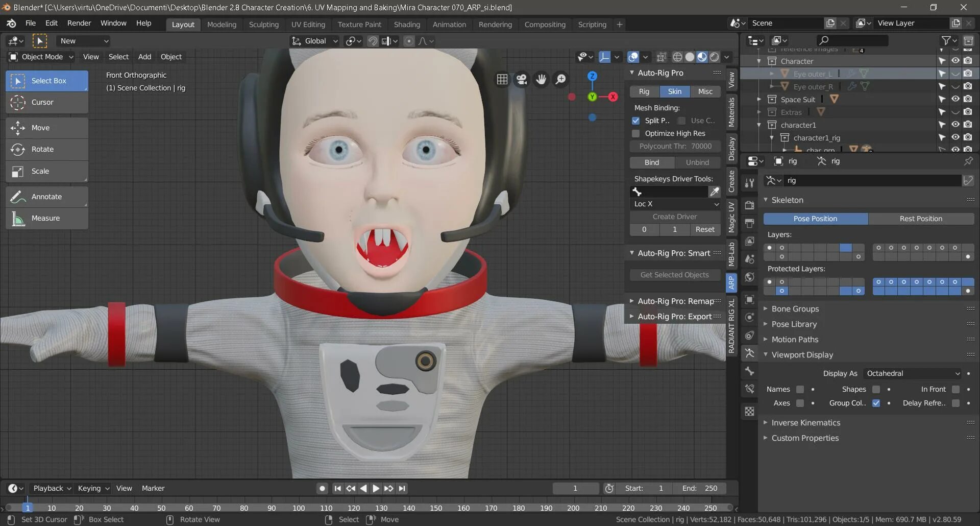Enable In Front display checkbox
Screen dimensions: 980x526
955,389
